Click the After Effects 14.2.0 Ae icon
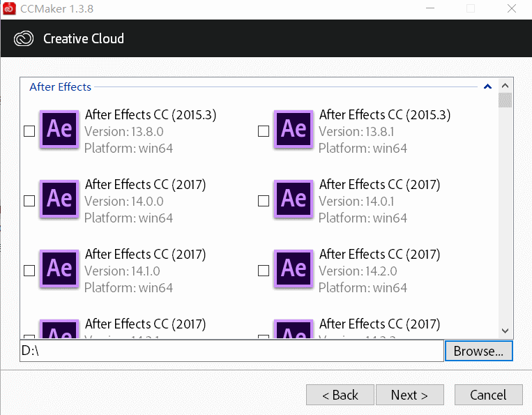The image size is (532, 415). pos(294,269)
